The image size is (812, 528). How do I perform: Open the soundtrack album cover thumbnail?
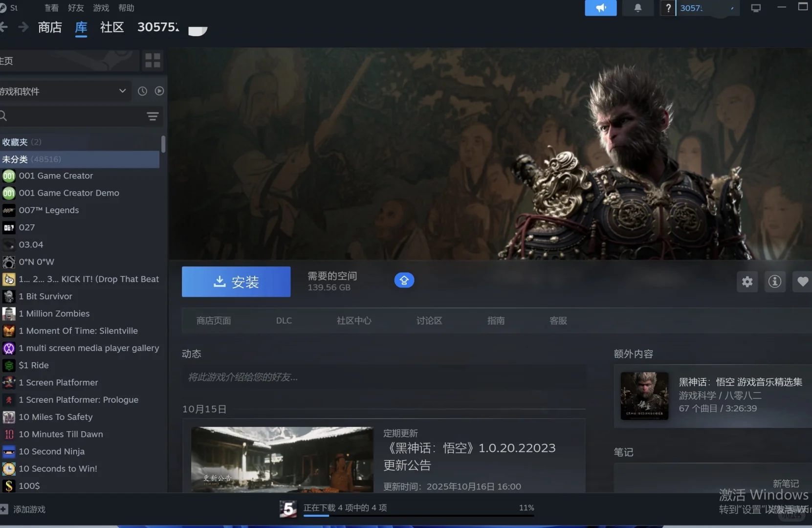644,396
